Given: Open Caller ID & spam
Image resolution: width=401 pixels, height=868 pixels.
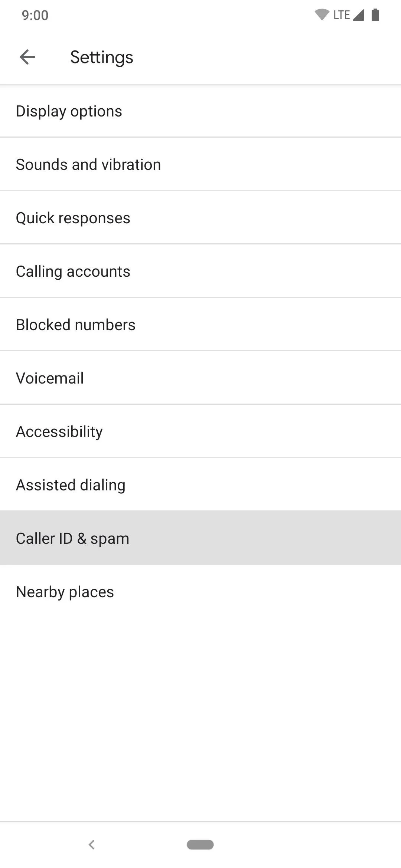Looking at the screenshot, I should pyautogui.click(x=200, y=538).
